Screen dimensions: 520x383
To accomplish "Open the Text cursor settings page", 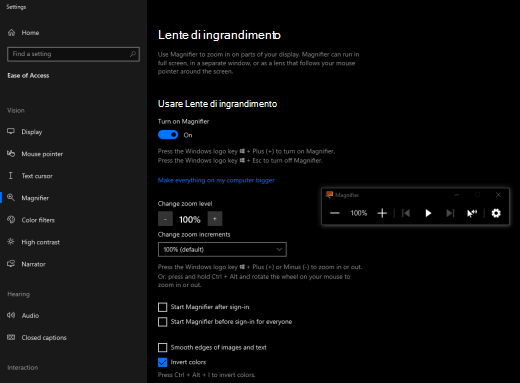I will click(73, 176).
